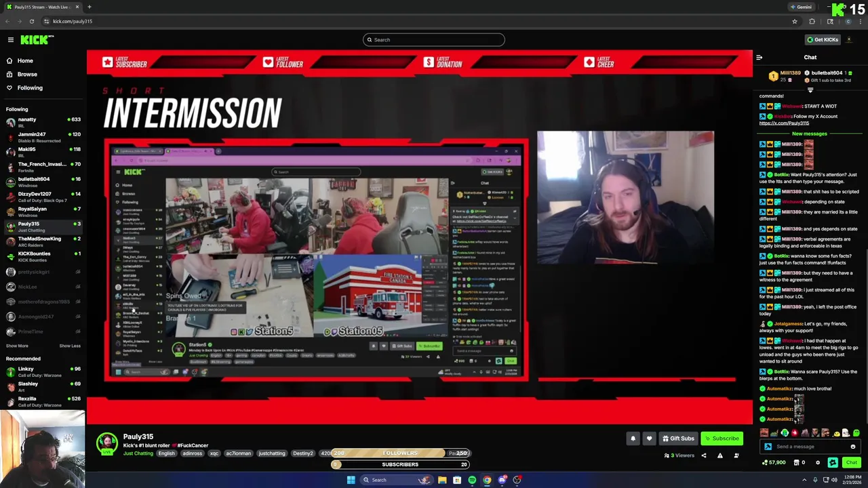Click the English language tag

(x=166, y=453)
